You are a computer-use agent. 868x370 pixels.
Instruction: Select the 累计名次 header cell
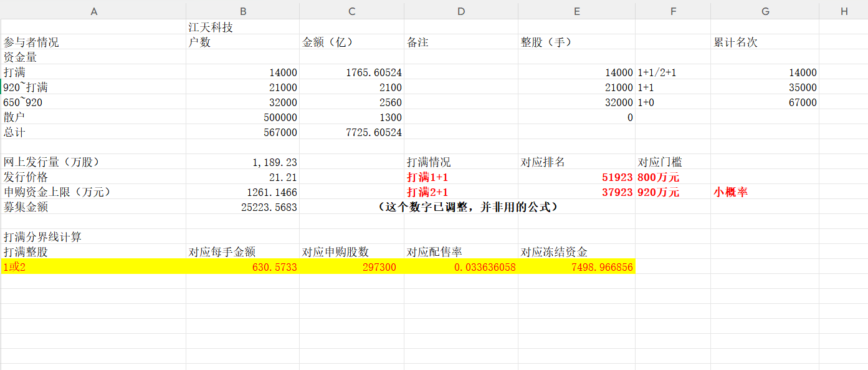(765, 42)
